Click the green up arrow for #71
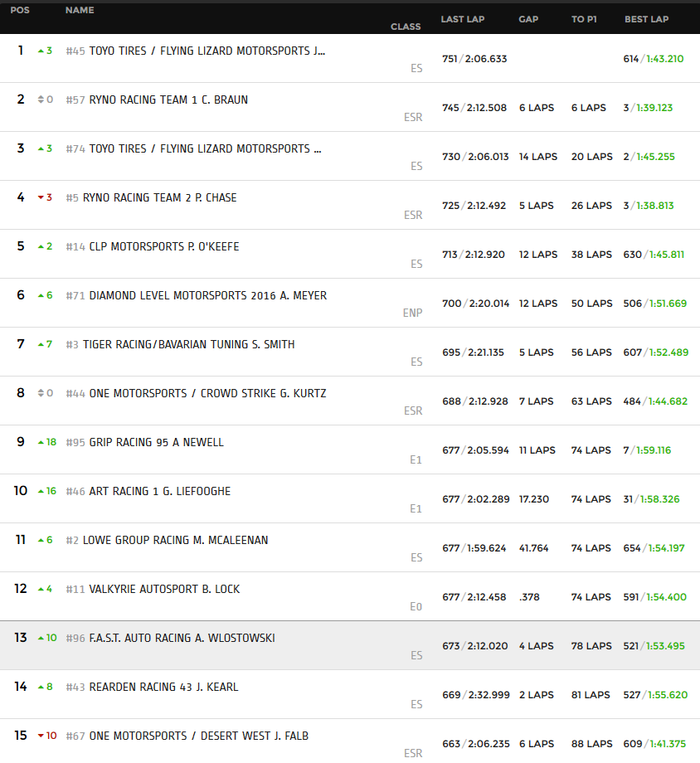 41,295
